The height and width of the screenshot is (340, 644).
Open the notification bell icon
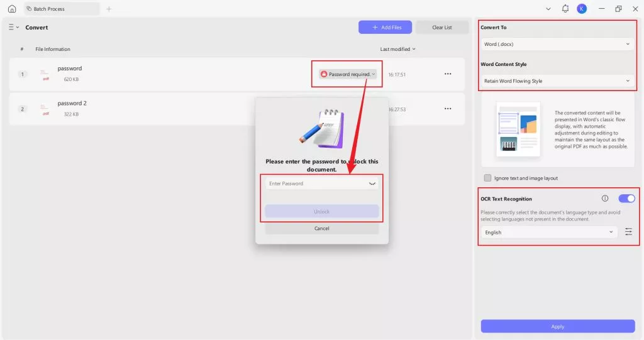coord(565,9)
